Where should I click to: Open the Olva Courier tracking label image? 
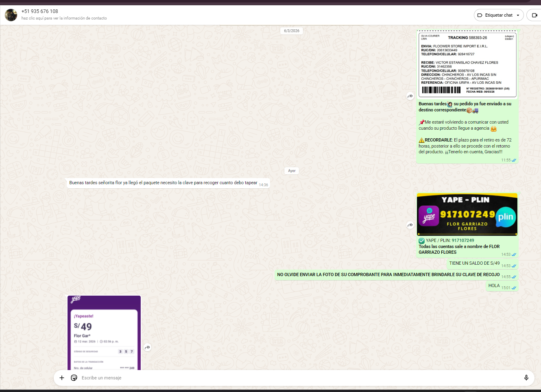click(467, 64)
